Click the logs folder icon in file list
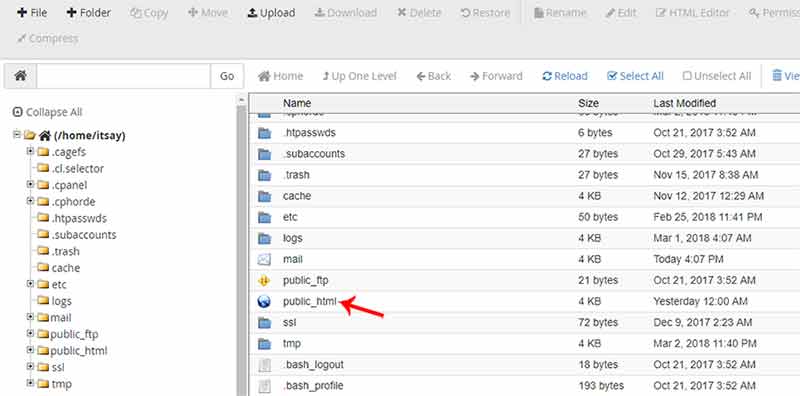The image size is (800, 396). click(264, 238)
